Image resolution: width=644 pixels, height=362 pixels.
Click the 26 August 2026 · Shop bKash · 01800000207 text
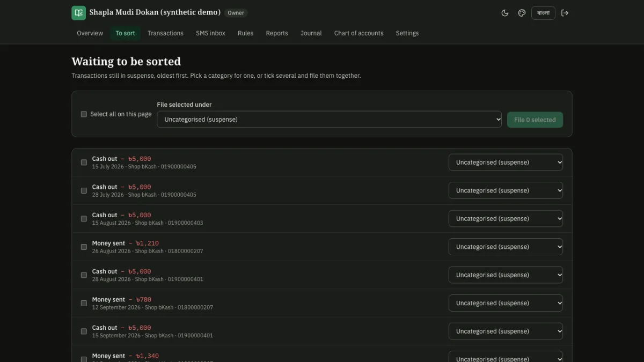coord(148,251)
